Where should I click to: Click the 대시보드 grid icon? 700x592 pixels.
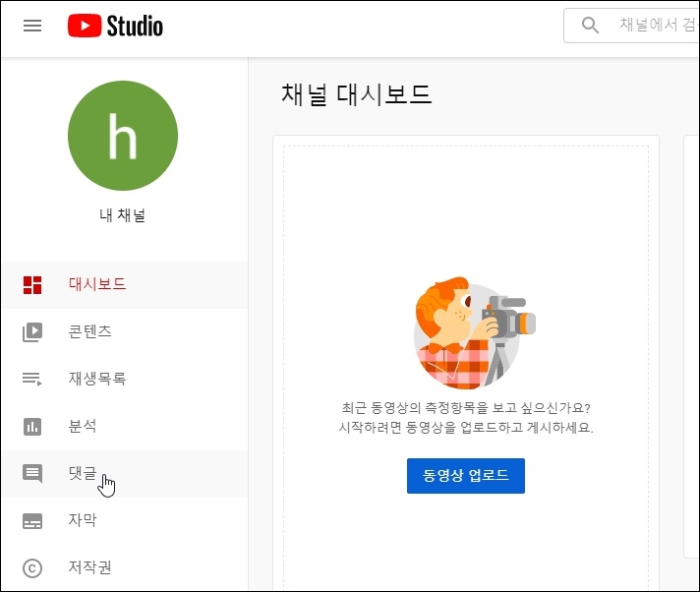coord(32,285)
